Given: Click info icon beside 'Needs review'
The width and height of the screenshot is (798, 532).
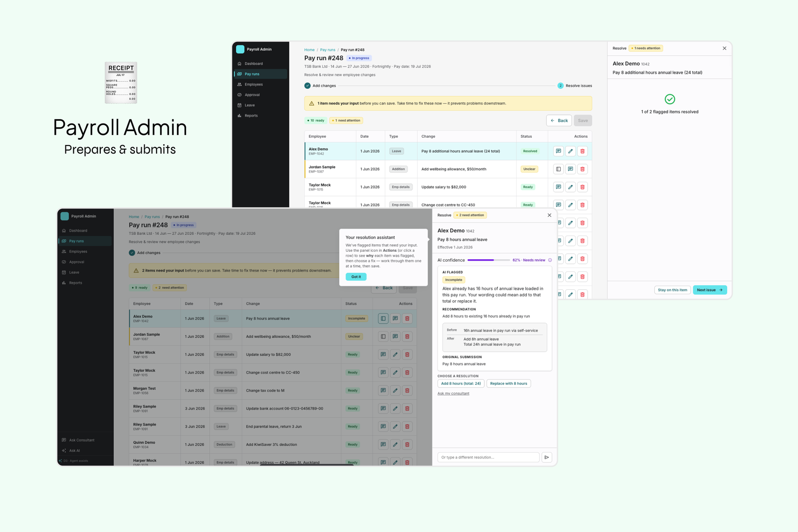Looking at the screenshot, I should 550,260.
